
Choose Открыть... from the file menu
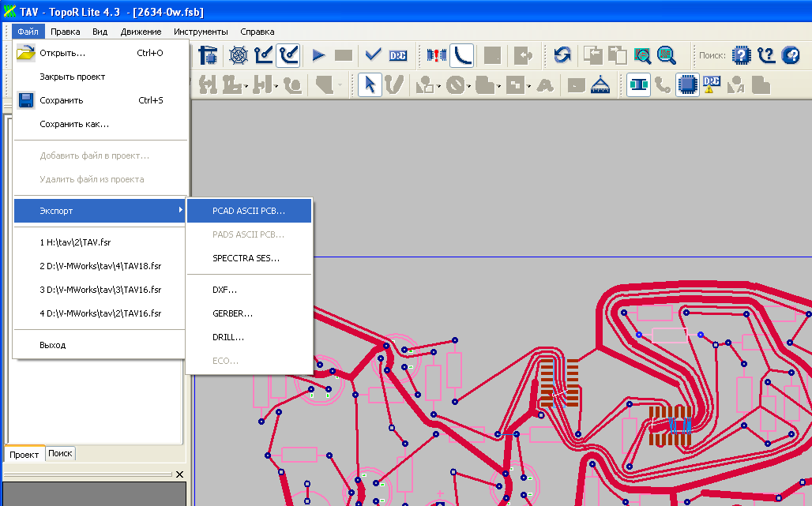click(x=100, y=53)
